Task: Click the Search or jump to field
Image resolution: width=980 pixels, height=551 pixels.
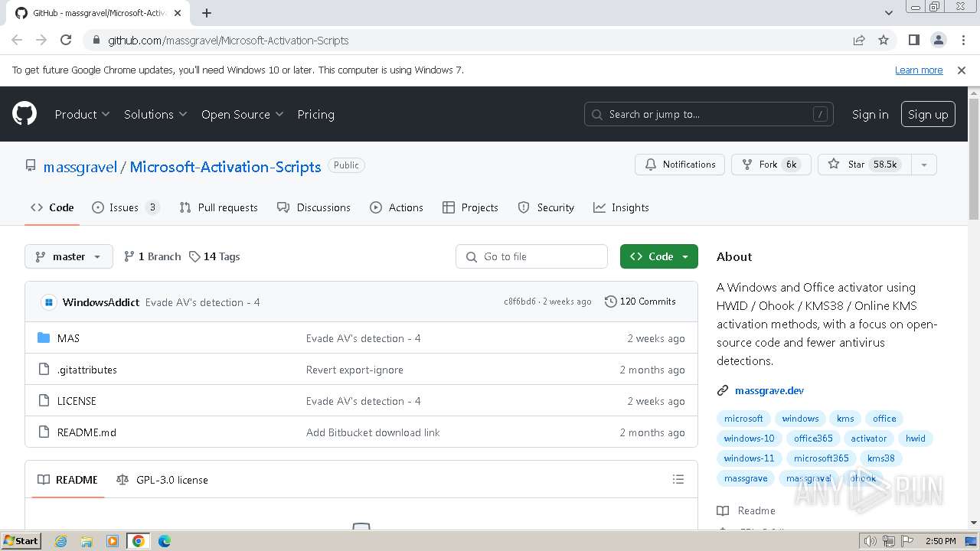Action: tap(709, 114)
